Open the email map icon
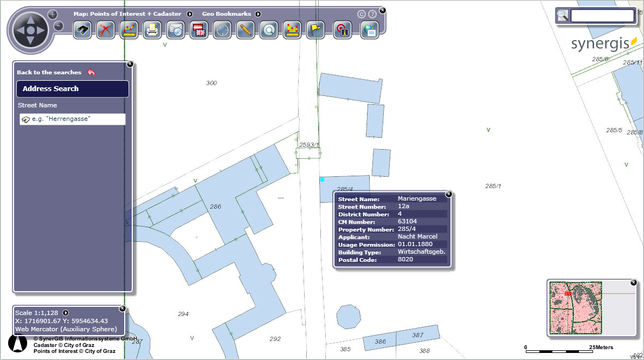644x360 pixels. [175, 30]
